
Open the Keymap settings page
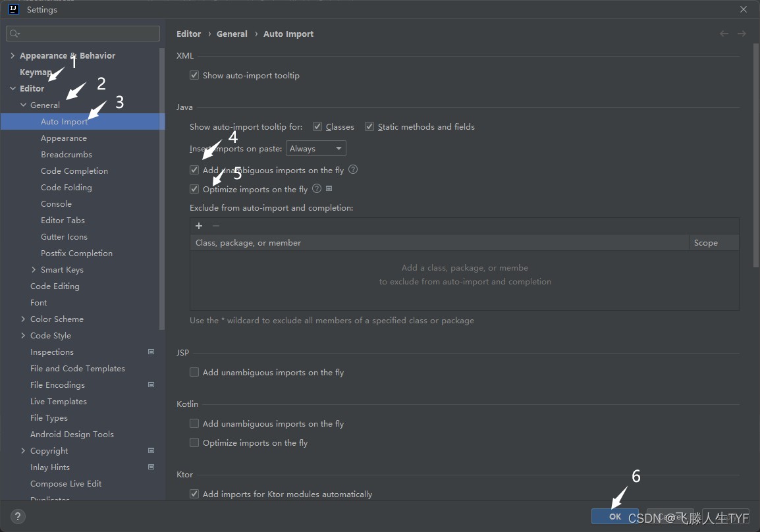(36, 72)
